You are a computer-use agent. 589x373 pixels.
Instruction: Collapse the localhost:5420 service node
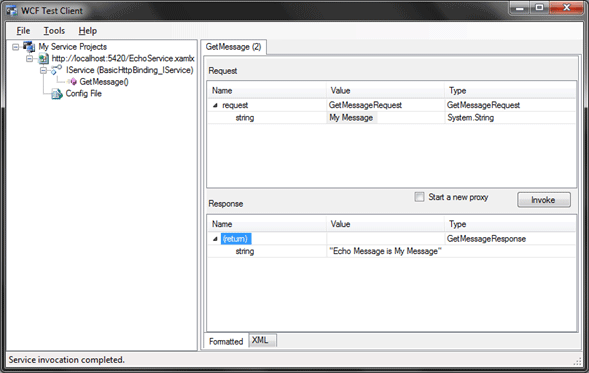[x=30, y=59]
